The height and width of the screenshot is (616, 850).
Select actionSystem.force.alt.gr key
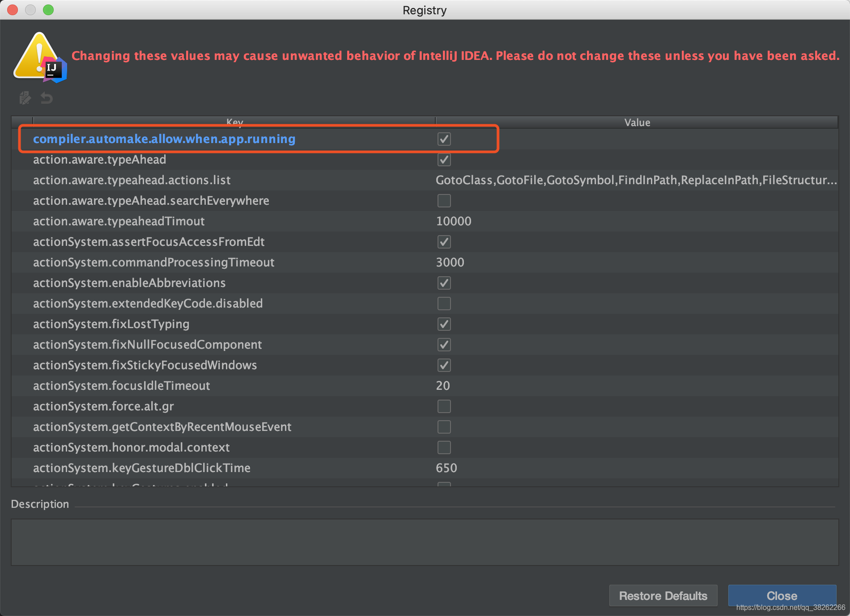point(103,406)
